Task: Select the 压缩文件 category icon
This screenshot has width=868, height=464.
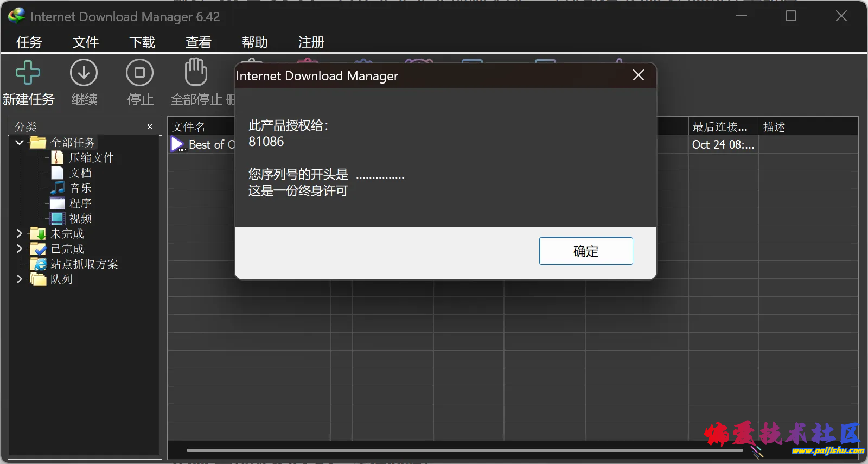Action: (x=58, y=158)
